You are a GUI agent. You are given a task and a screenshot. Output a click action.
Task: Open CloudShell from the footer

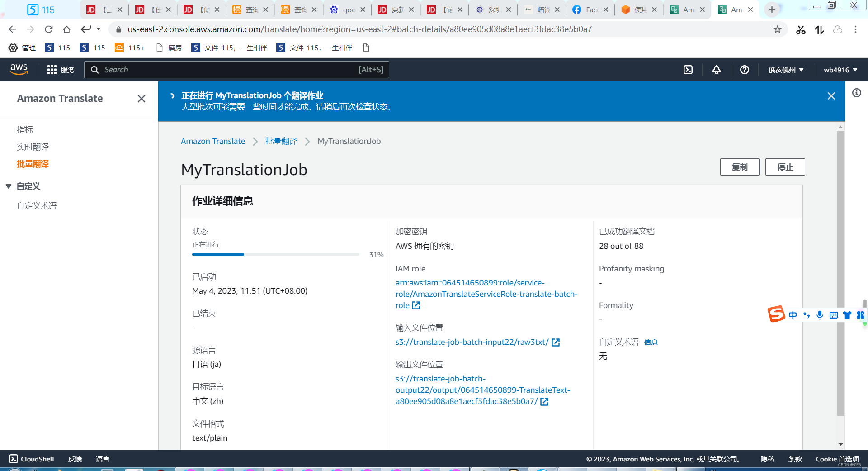coord(32,459)
